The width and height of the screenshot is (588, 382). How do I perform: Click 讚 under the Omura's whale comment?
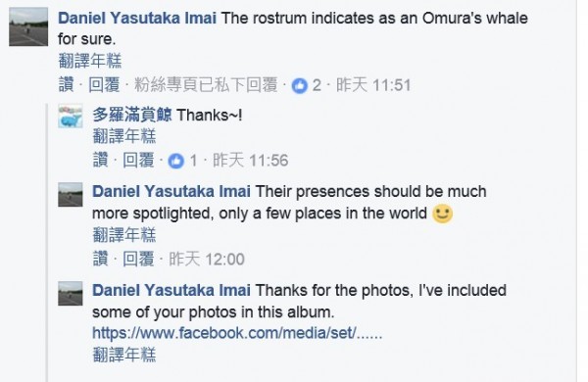(66, 84)
